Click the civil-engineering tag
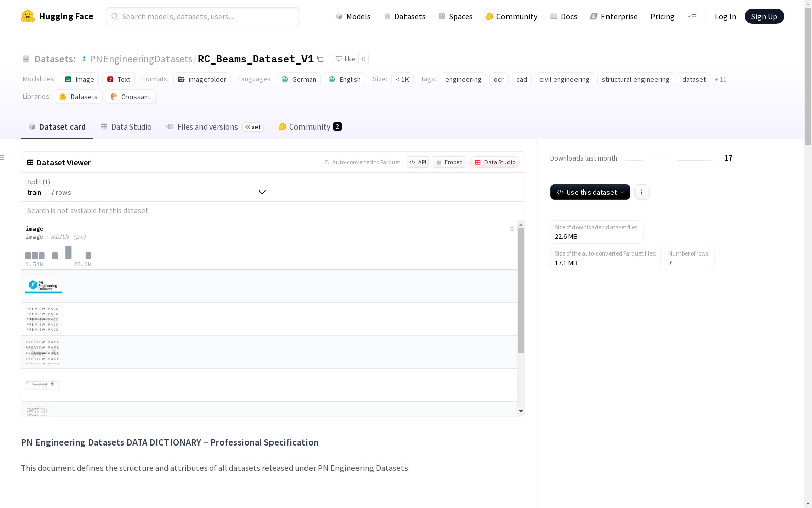The height and width of the screenshot is (508, 812). pyautogui.click(x=564, y=79)
